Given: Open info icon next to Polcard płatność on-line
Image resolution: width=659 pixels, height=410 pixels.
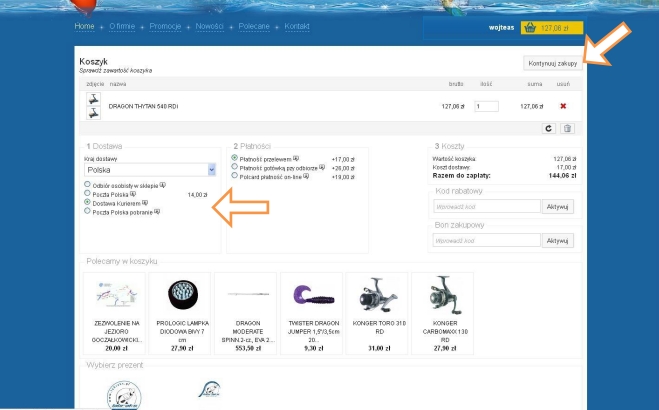Looking at the screenshot, I should tap(306, 176).
